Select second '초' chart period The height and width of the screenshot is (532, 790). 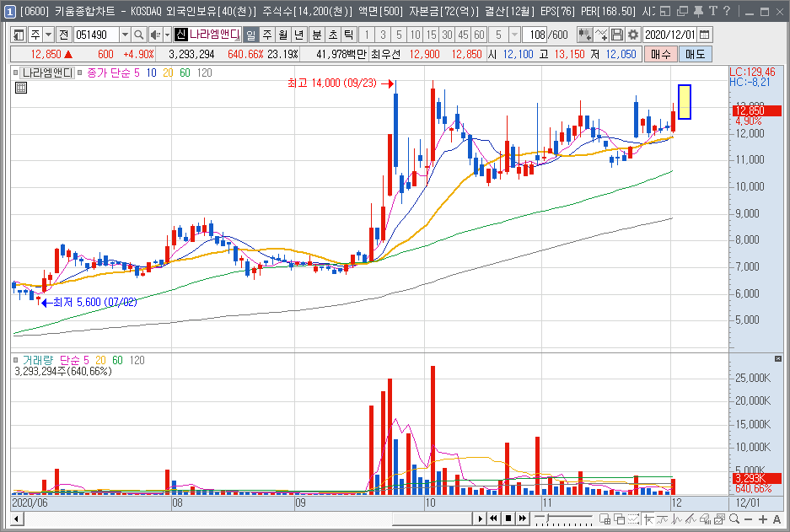(x=332, y=35)
